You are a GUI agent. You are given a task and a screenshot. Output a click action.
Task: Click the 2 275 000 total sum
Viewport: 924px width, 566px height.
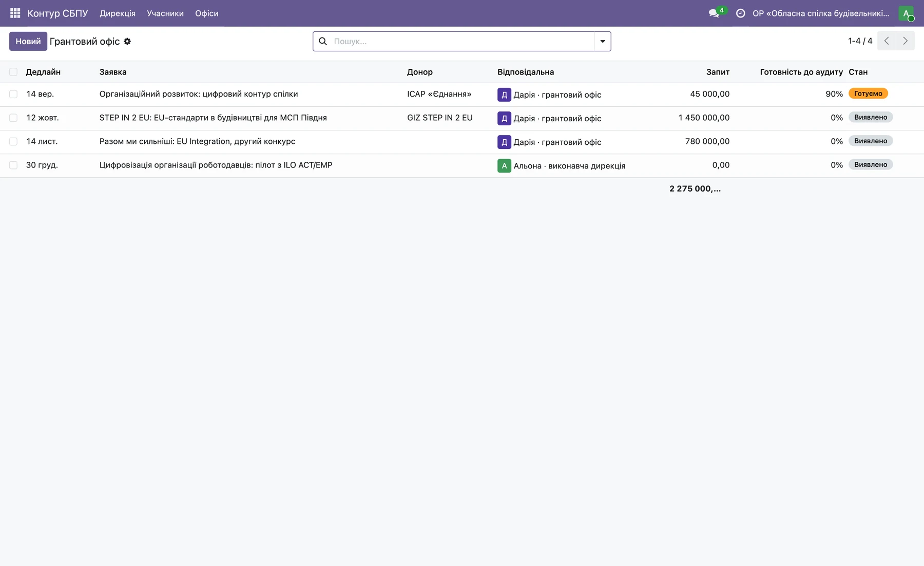[695, 188]
